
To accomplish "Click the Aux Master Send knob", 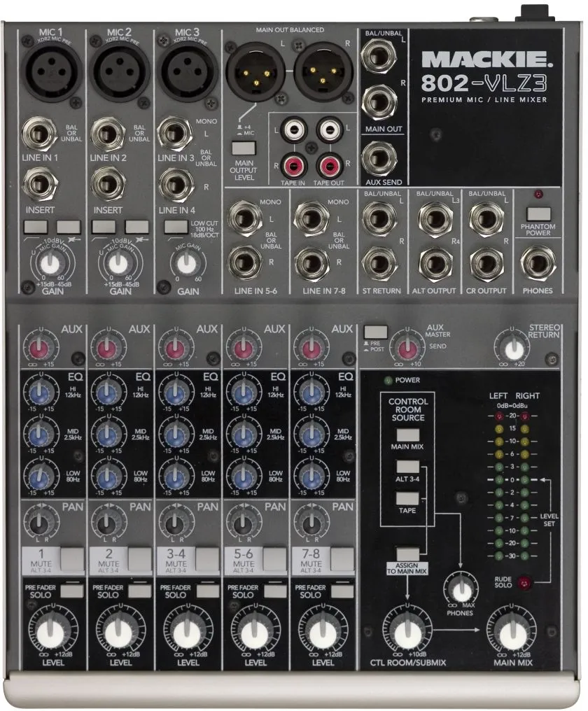I will pyautogui.click(x=407, y=349).
